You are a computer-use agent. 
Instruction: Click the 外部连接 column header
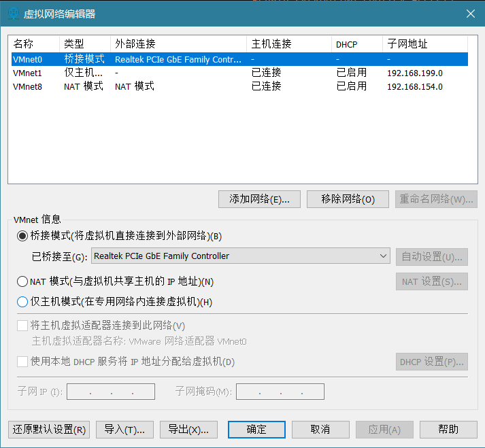(x=178, y=44)
